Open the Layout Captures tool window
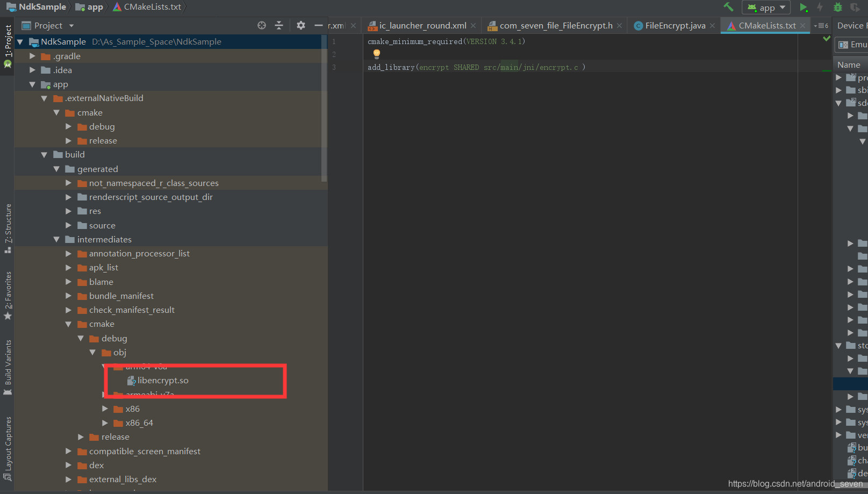The image size is (868, 494). click(8, 449)
